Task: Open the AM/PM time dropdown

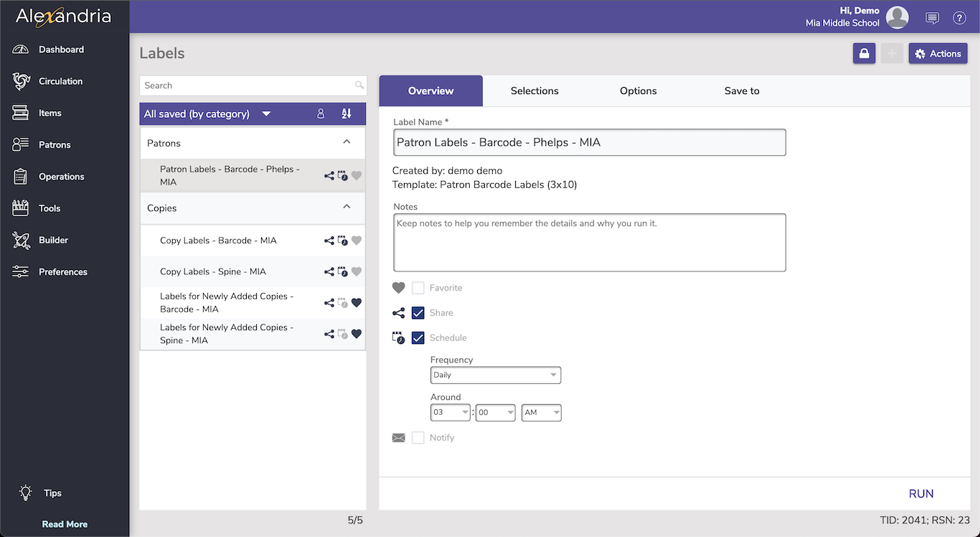Action: pos(541,413)
